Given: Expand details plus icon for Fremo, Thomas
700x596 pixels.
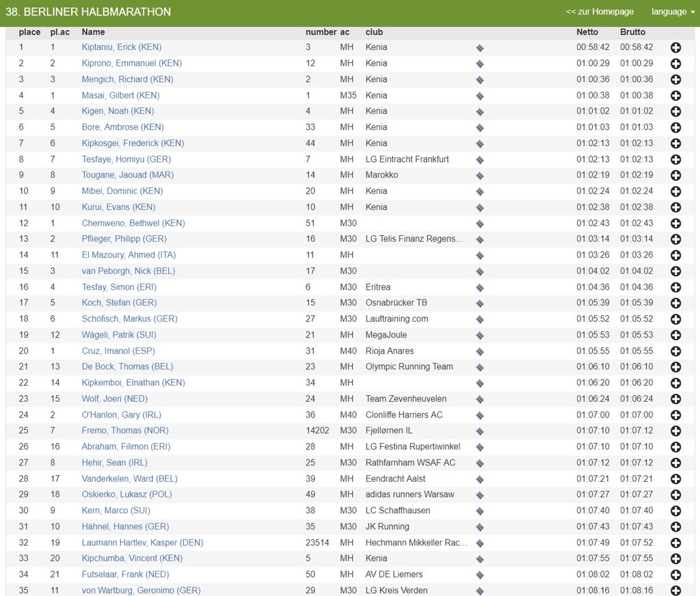Looking at the screenshot, I should point(676,431).
